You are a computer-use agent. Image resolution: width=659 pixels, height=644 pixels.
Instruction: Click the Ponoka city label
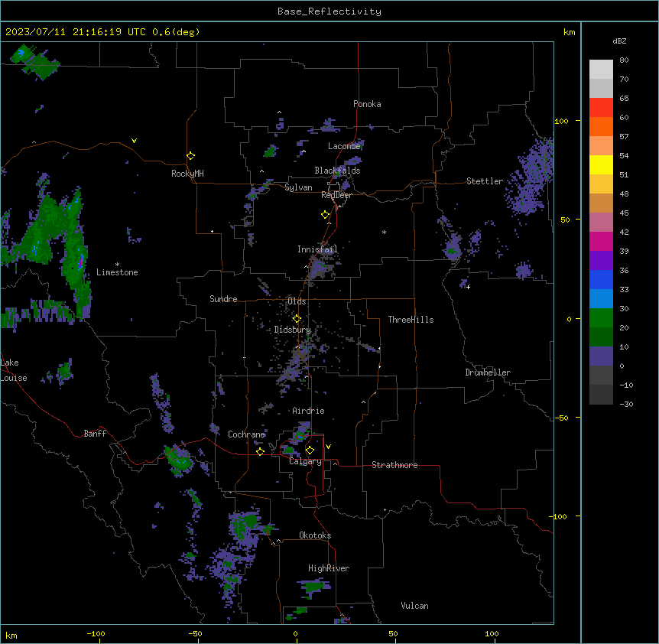coord(367,104)
